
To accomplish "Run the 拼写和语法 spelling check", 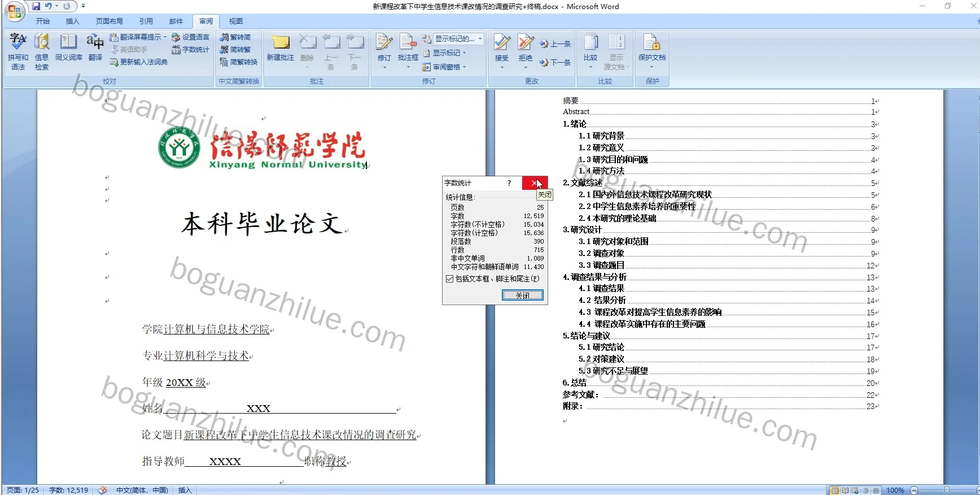I will (17, 51).
